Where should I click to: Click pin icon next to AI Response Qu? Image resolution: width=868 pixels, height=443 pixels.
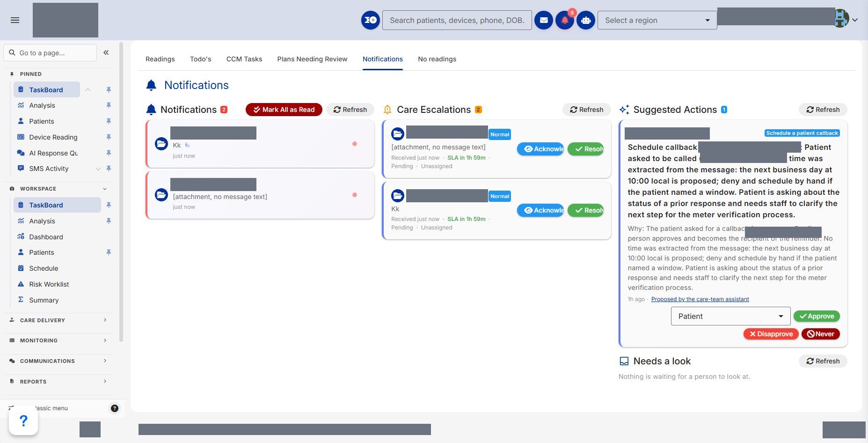click(109, 153)
